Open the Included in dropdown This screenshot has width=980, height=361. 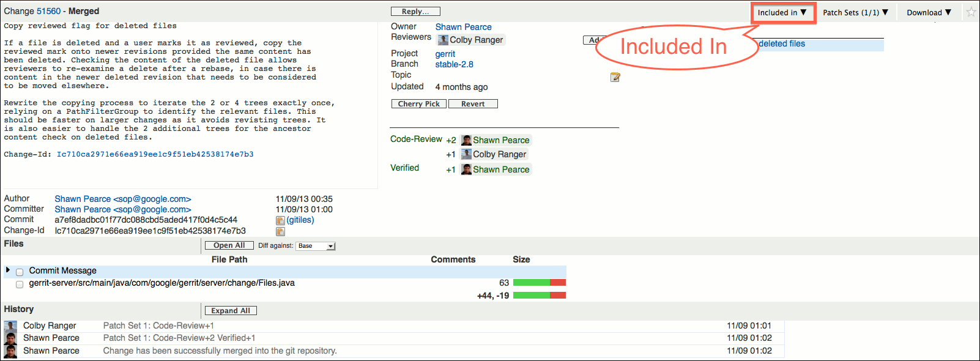tap(782, 12)
